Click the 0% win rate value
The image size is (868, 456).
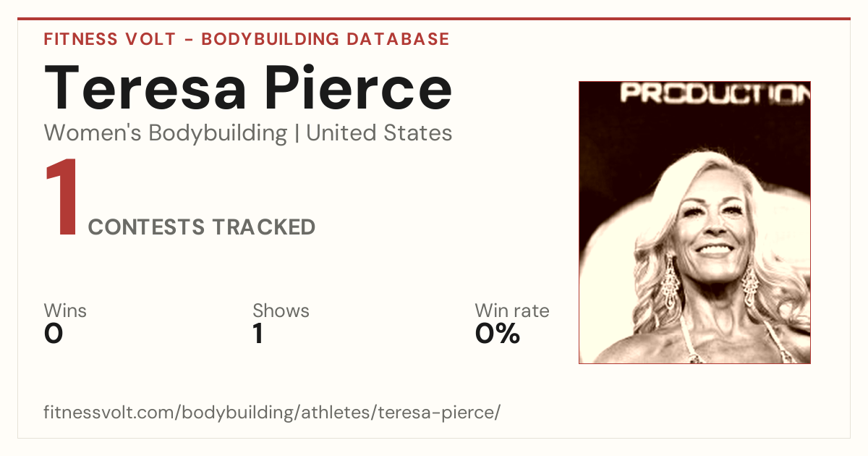tap(498, 334)
